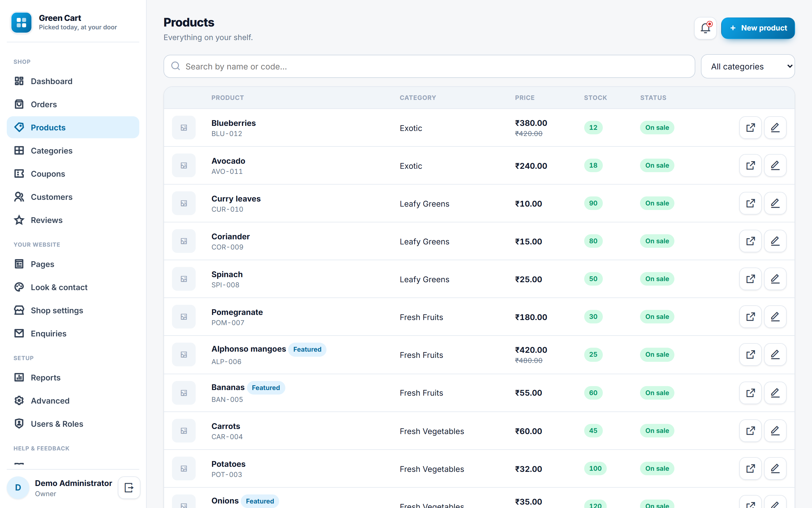
Task: Open Shop settings in sidebar
Action: coord(73,310)
